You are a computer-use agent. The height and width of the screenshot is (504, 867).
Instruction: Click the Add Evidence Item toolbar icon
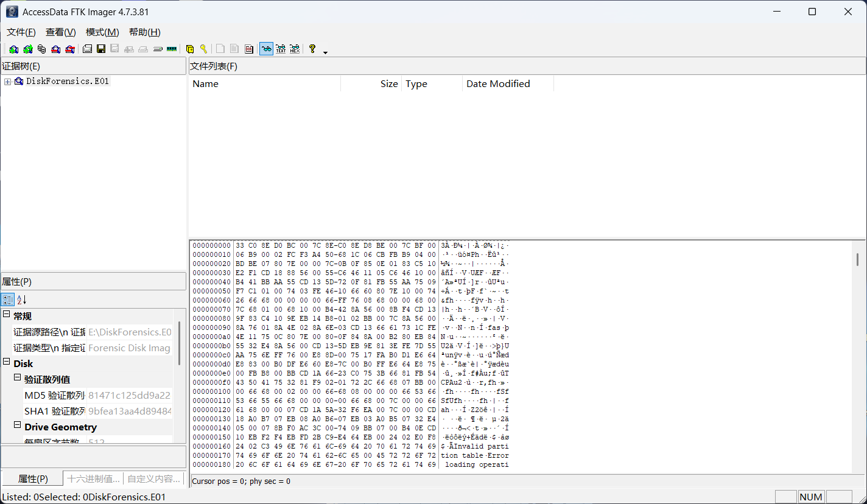[13, 49]
